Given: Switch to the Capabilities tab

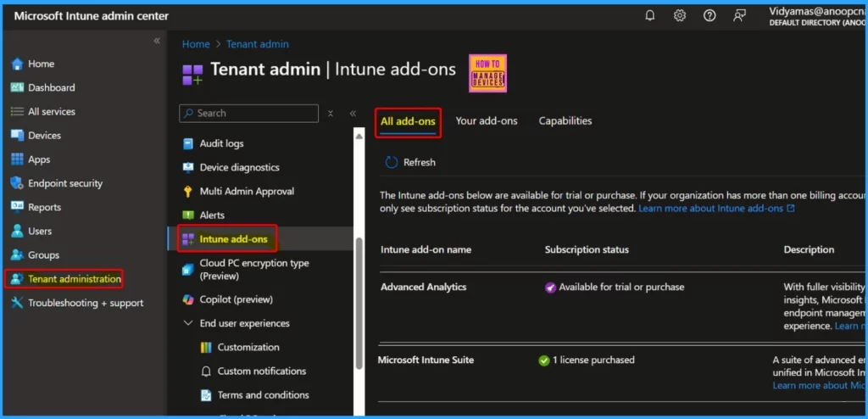Looking at the screenshot, I should (x=565, y=120).
